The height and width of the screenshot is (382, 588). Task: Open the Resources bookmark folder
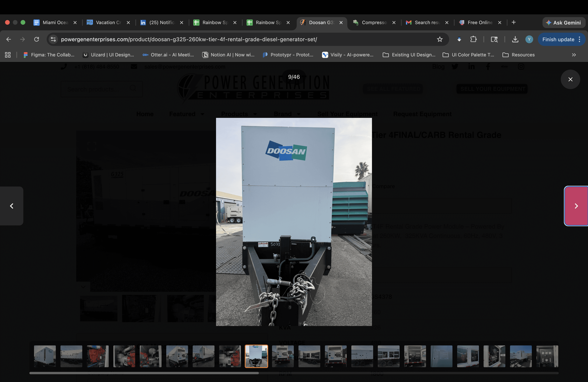(519, 55)
